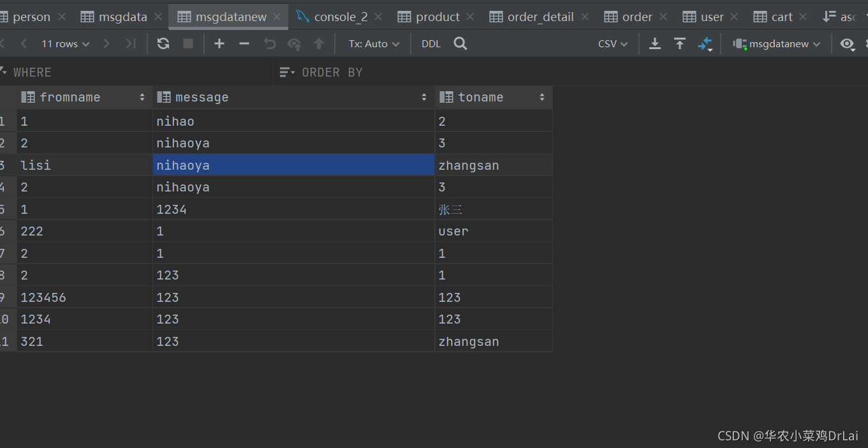Close the user tab

[x=735, y=17]
